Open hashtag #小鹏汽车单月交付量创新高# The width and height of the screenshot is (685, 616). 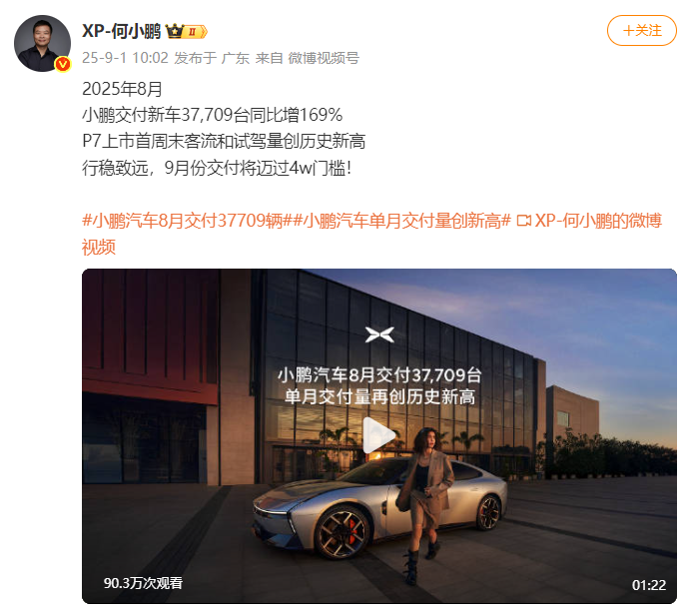401,221
